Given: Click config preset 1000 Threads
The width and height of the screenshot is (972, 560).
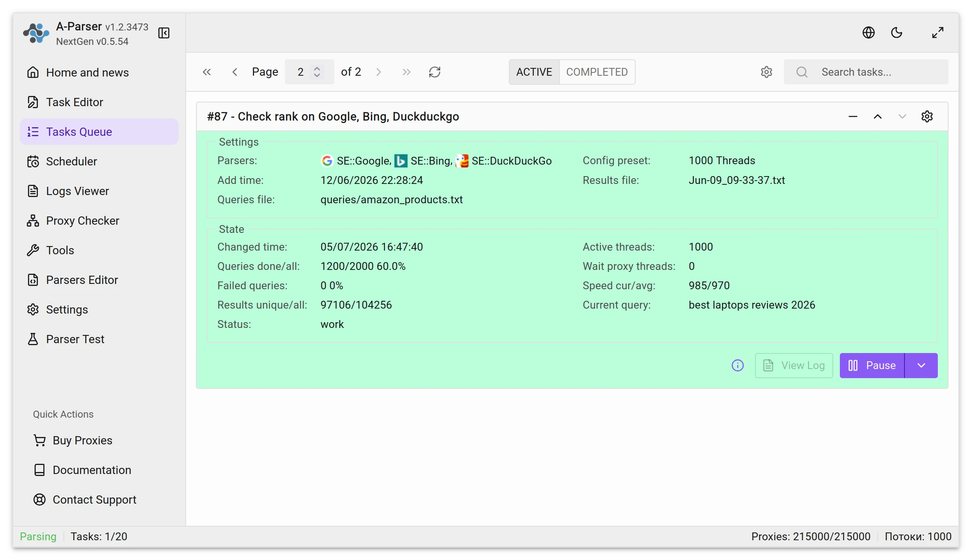Looking at the screenshot, I should pyautogui.click(x=722, y=160).
